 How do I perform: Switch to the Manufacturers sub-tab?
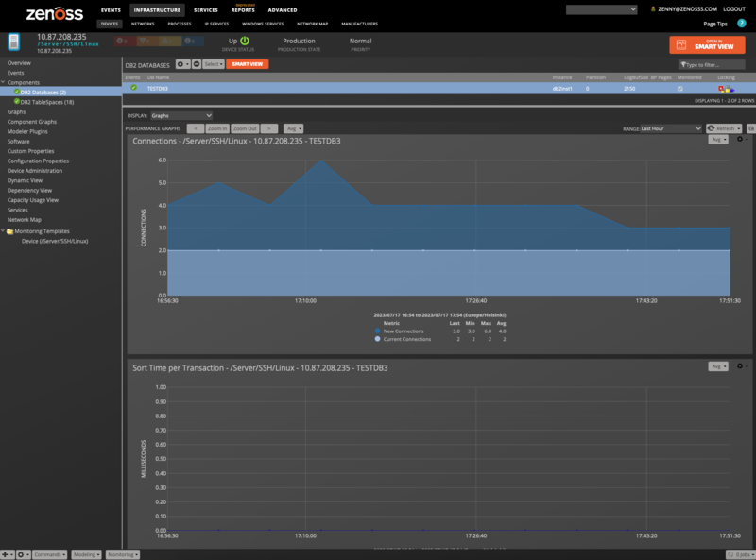click(x=360, y=24)
